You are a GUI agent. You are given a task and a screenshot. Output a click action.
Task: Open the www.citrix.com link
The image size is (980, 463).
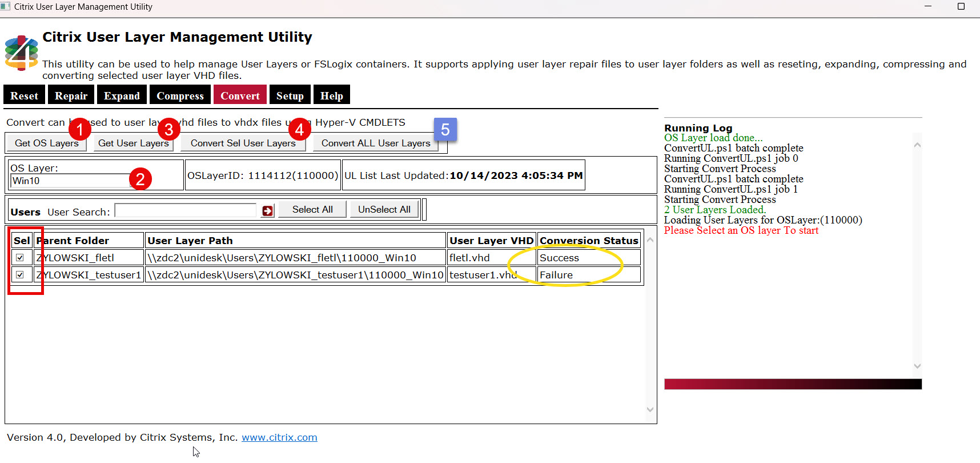(279, 437)
